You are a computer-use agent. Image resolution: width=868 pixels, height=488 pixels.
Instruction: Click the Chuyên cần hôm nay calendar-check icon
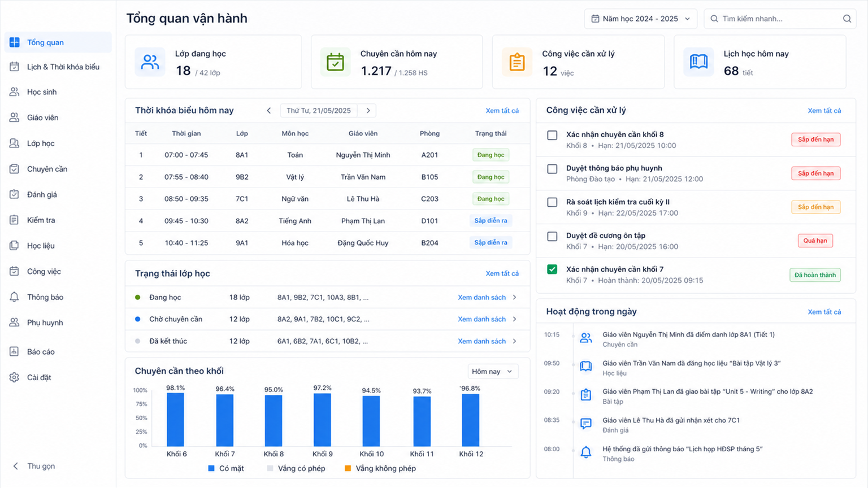pyautogui.click(x=335, y=62)
